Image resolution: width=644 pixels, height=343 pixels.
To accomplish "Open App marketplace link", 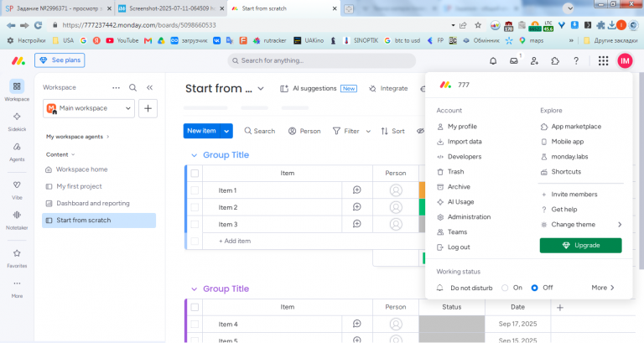I will pyautogui.click(x=576, y=127).
